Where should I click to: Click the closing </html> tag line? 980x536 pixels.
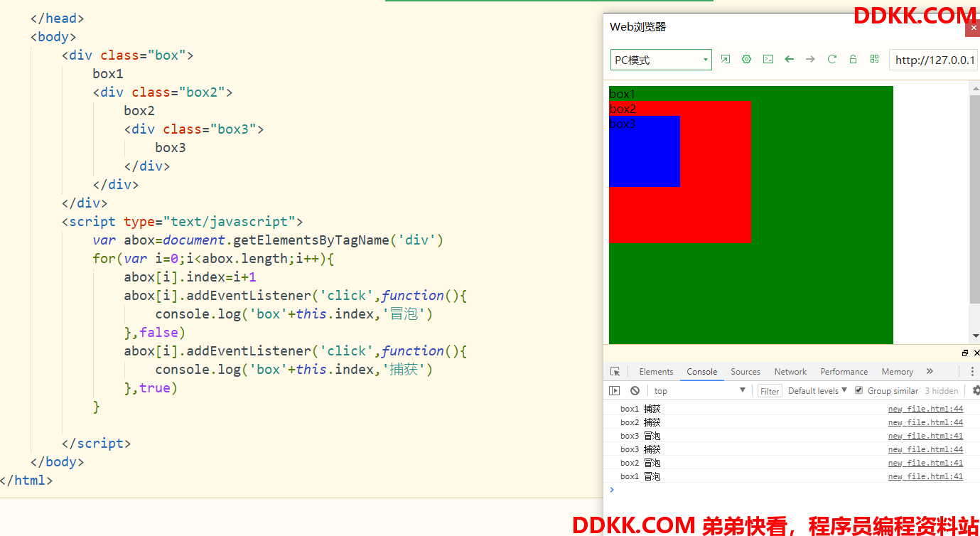point(26,481)
